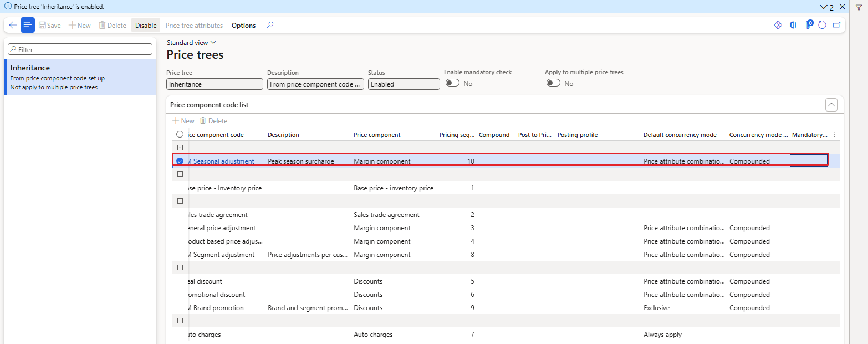The height and width of the screenshot is (344, 868).
Task: Open the attachments paperclip icon
Action: 809,25
